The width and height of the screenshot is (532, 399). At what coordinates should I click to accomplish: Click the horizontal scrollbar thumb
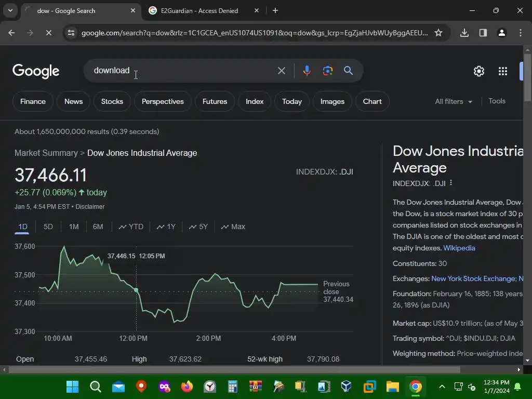tap(234, 369)
